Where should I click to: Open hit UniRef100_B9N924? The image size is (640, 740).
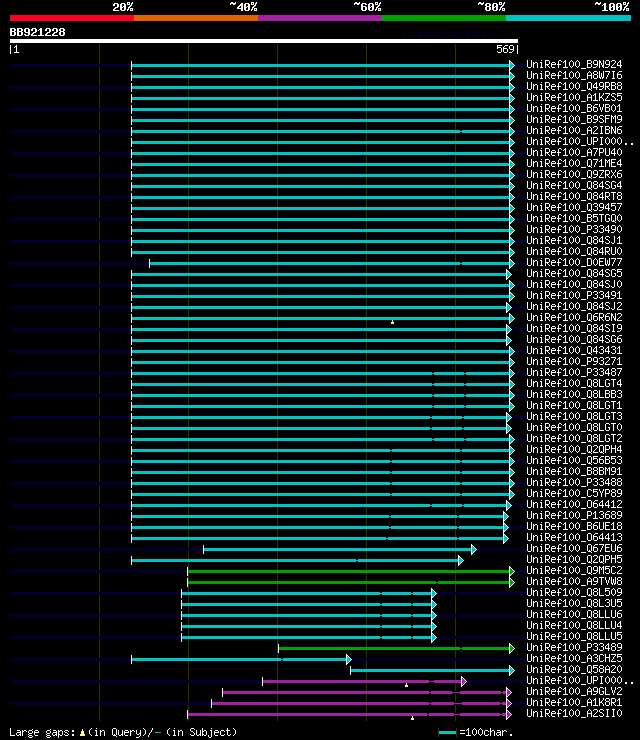point(574,64)
